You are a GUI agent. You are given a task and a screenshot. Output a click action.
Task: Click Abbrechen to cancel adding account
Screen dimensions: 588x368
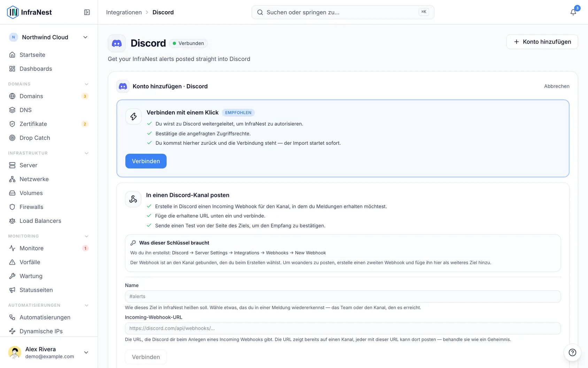click(557, 86)
